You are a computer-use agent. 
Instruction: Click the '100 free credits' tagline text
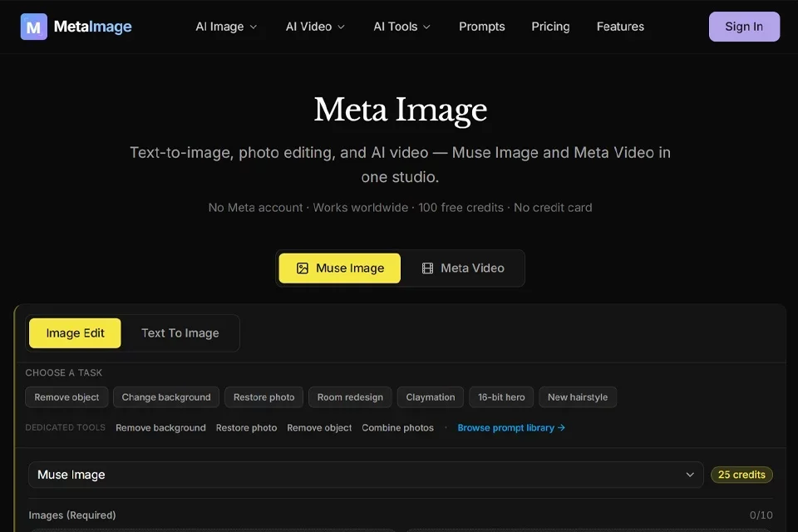coord(461,208)
